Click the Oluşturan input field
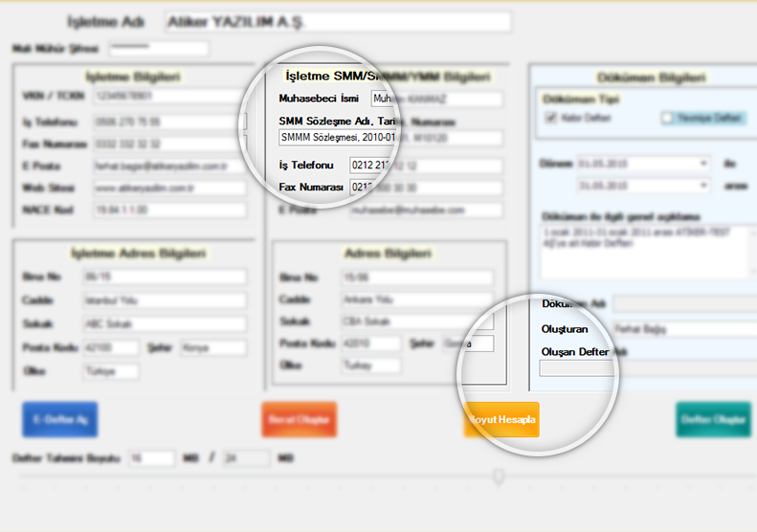 (685, 329)
